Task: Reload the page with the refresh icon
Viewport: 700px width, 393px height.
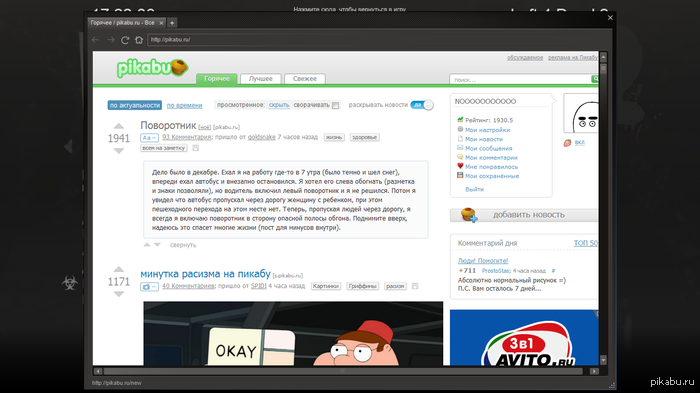Action: coord(125,40)
